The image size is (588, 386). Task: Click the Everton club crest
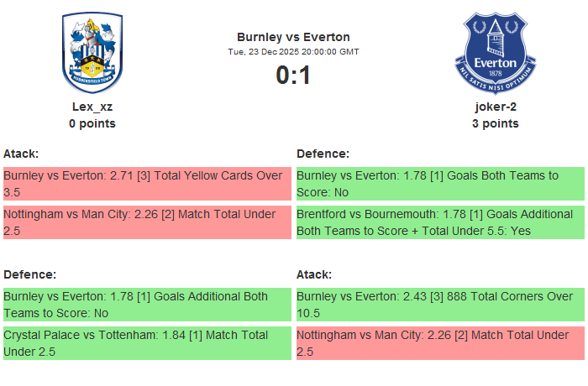pos(495,52)
